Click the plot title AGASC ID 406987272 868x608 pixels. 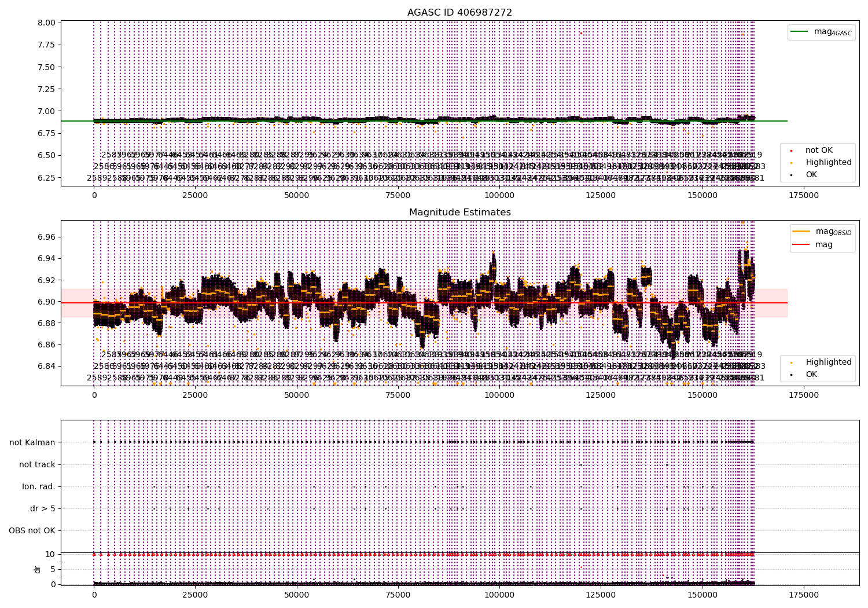click(459, 13)
